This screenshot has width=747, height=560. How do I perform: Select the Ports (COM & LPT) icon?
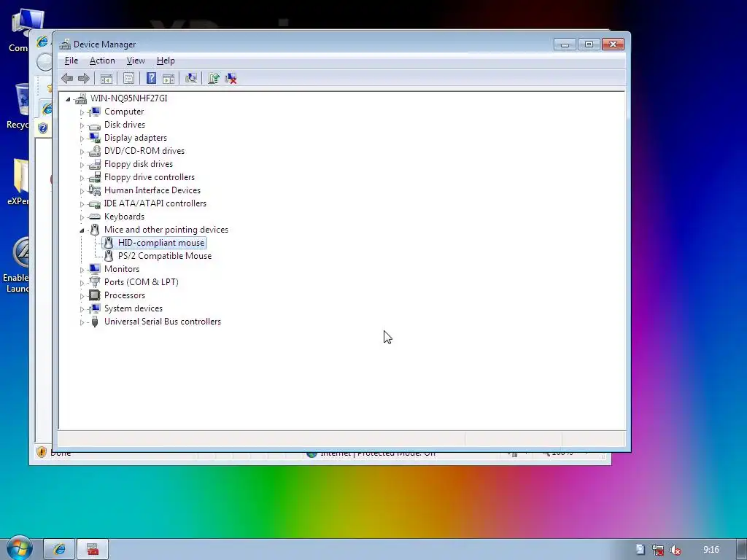tap(94, 282)
